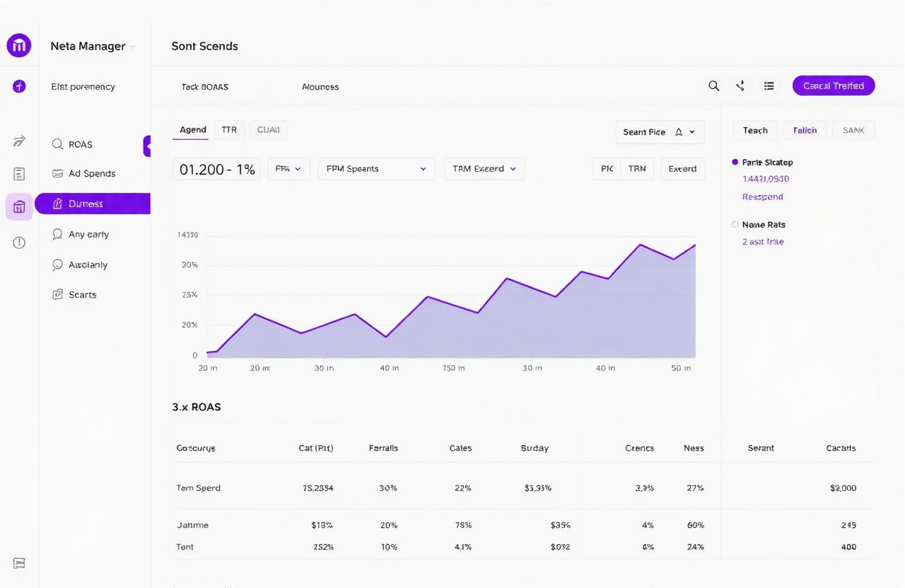Click the chart's highest peak point
The width and height of the screenshot is (905, 588).
[640, 245]
